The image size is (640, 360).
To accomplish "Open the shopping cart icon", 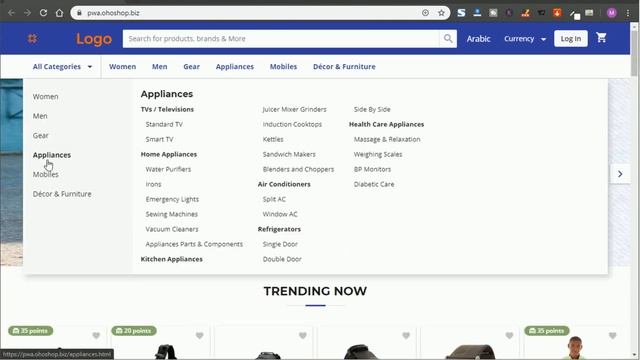I will pyautogui.click(x=601, y=38).
